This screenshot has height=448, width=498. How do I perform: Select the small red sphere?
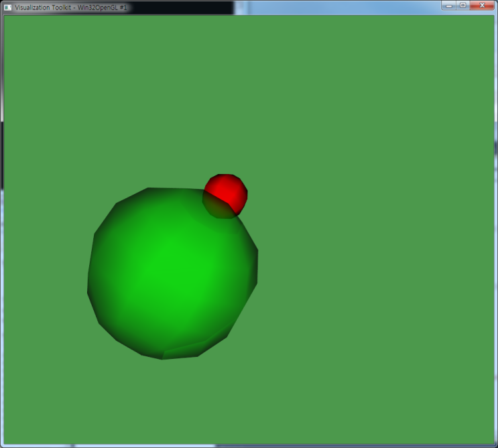click(230, 188)
